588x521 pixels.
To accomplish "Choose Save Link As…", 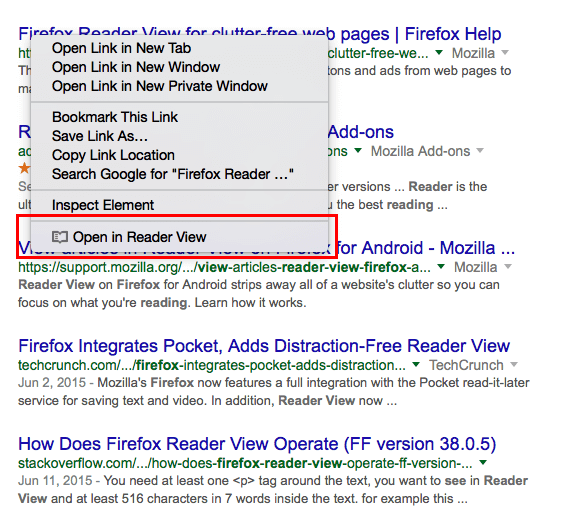I will tap(100, 136).
